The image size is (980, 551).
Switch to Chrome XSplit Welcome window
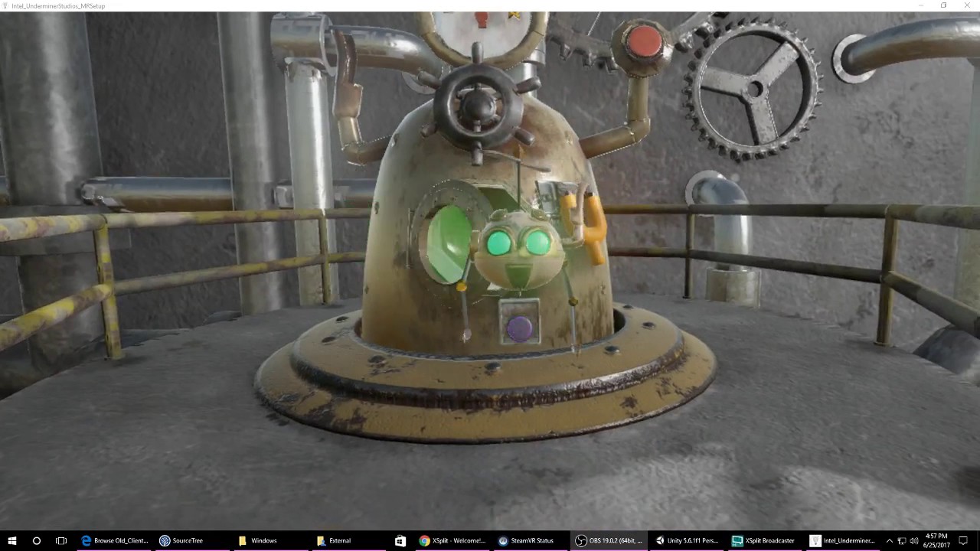[x=452, y=540]
